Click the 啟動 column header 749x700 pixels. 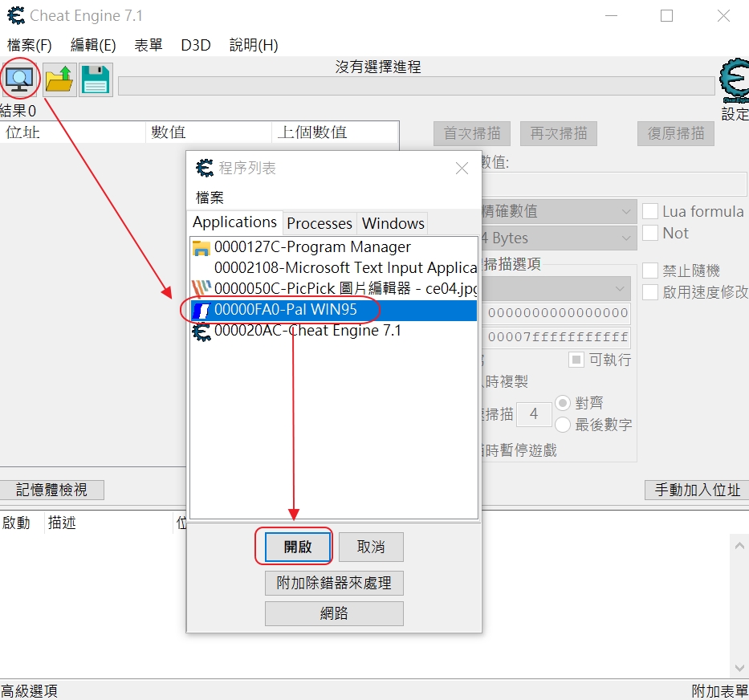tap(22, 523)
